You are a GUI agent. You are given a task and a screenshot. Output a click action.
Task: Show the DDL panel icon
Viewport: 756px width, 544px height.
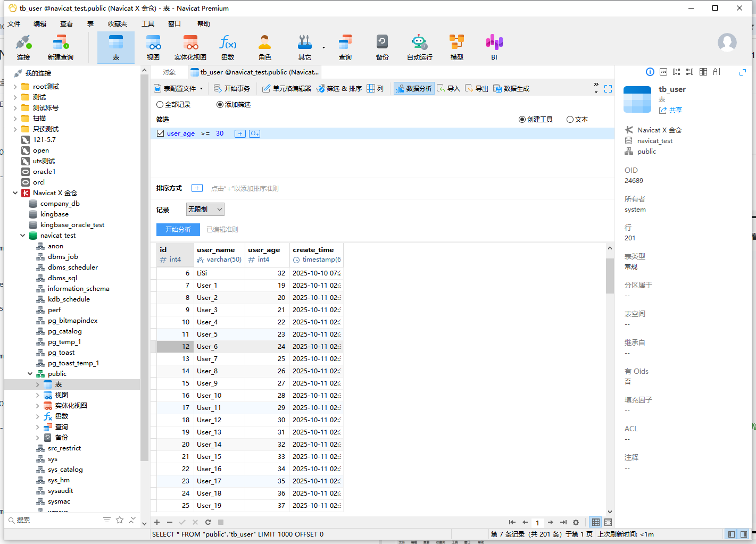[663, 72]
